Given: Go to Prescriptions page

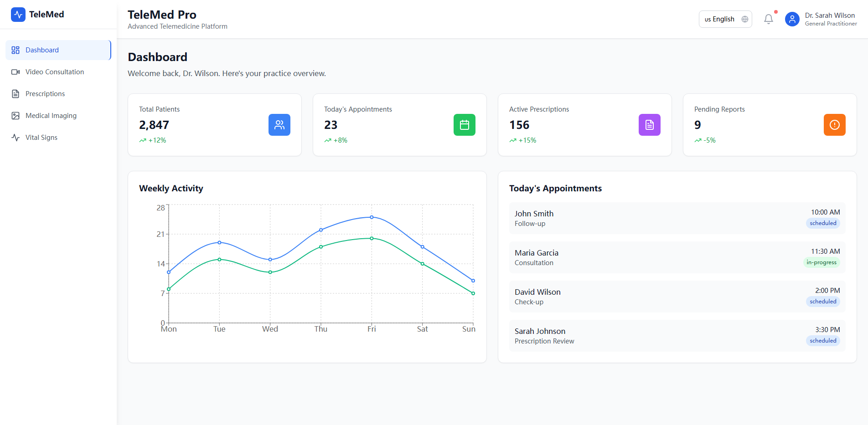Looking at the screenshot, I should 45,94.
